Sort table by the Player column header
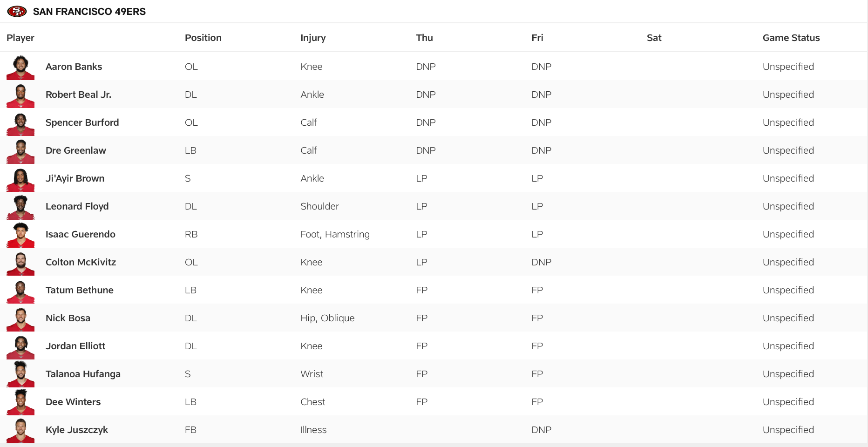868x447 pixels. click(x=20, y=38)
